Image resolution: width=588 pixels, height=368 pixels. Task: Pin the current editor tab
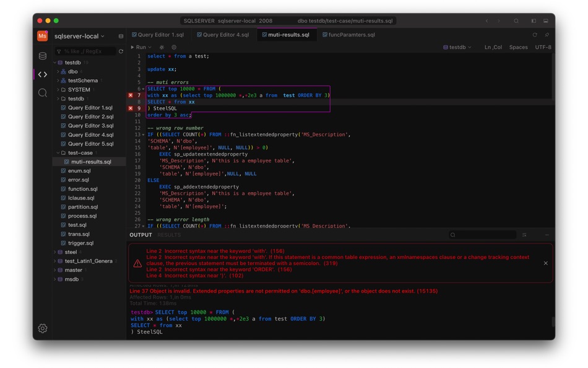547,35
